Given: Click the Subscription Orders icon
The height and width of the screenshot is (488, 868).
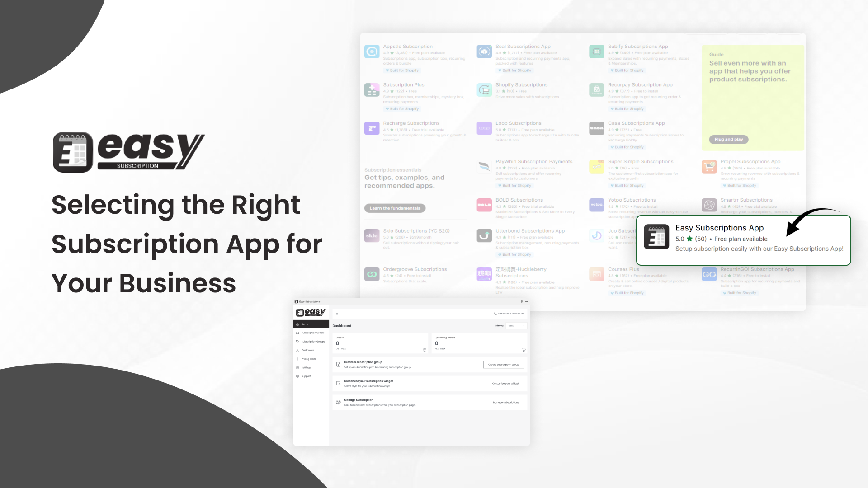Looking at the screenshot, I should click(297, 333).
